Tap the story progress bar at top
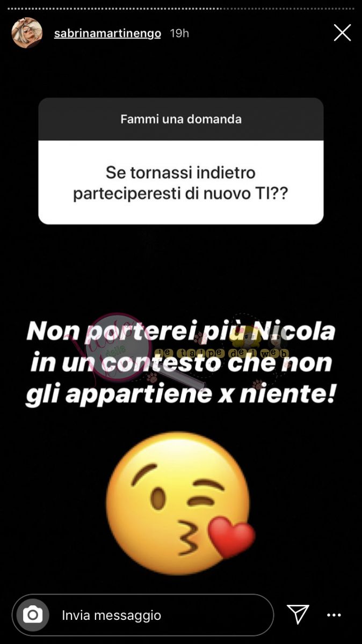Screen dimensions: 362x644 point(181,8)
